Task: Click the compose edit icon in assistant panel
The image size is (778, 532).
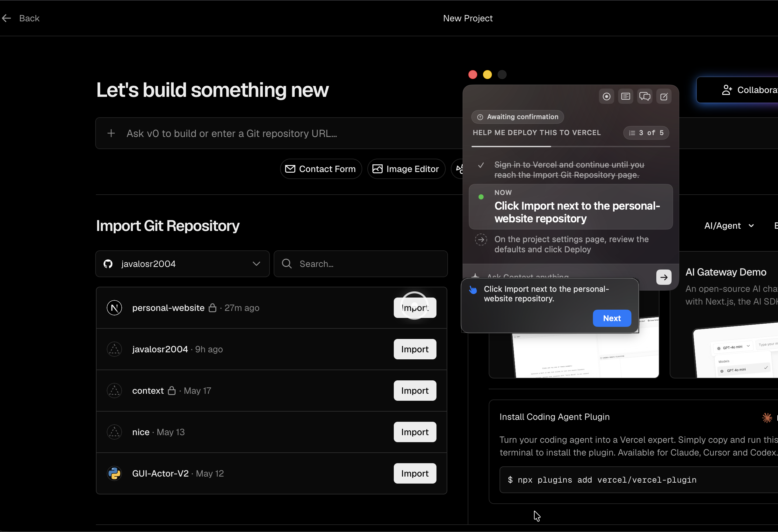Action: (x=664, y=97)
